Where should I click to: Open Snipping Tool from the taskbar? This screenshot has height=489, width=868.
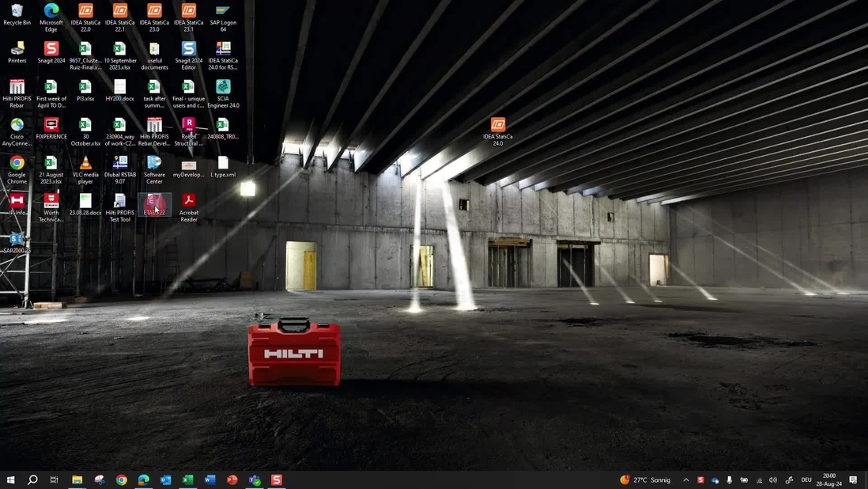[99, 480]
